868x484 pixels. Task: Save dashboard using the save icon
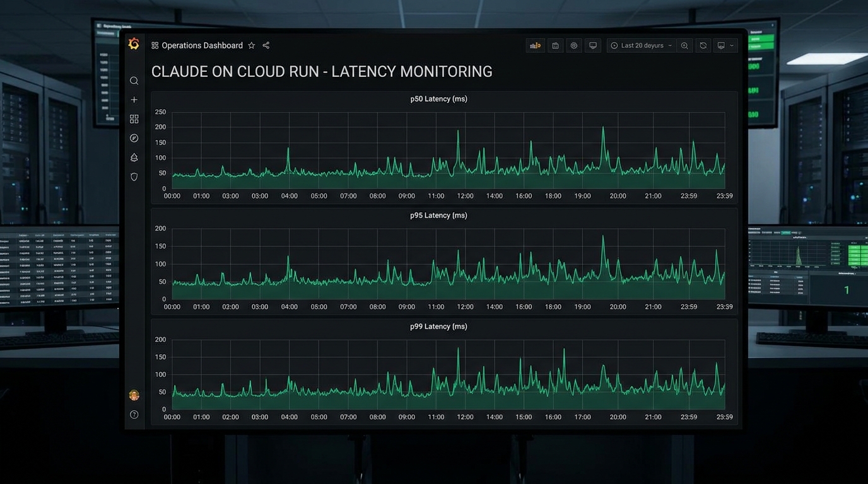[x=555, y=45]
